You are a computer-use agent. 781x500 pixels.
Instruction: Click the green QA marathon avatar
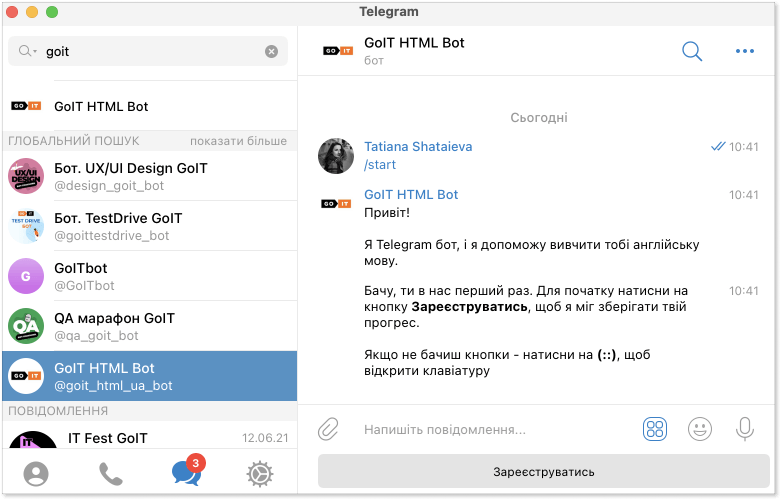coord(26,326)
